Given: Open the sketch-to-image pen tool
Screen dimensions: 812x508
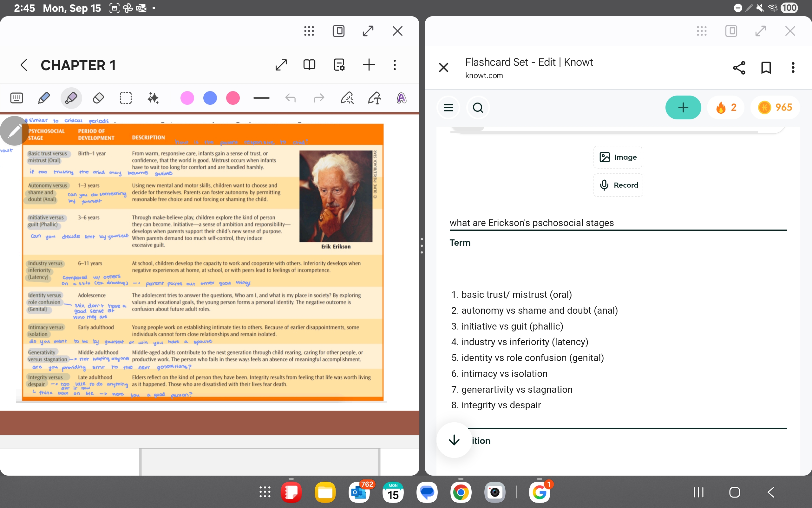Looking at the screenshot, I should coord(347,98).
